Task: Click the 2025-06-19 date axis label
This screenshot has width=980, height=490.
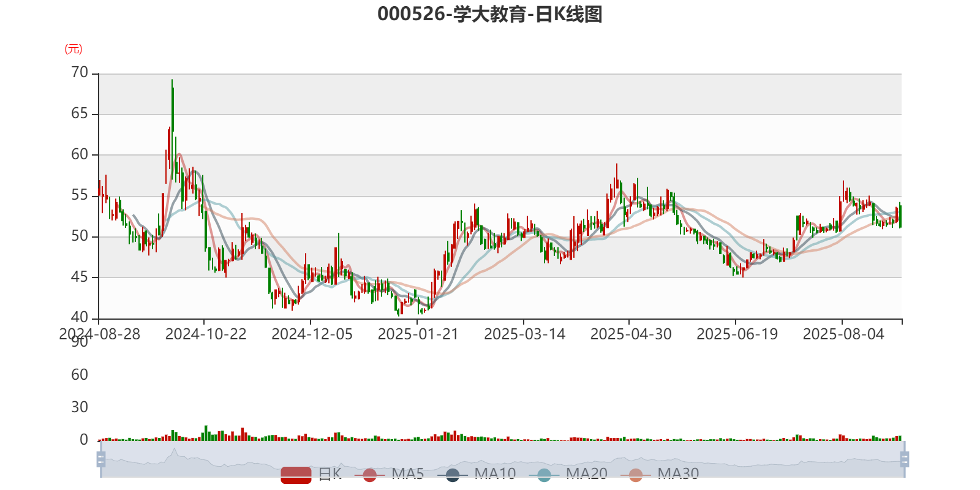Action: (x=737, y=334)
